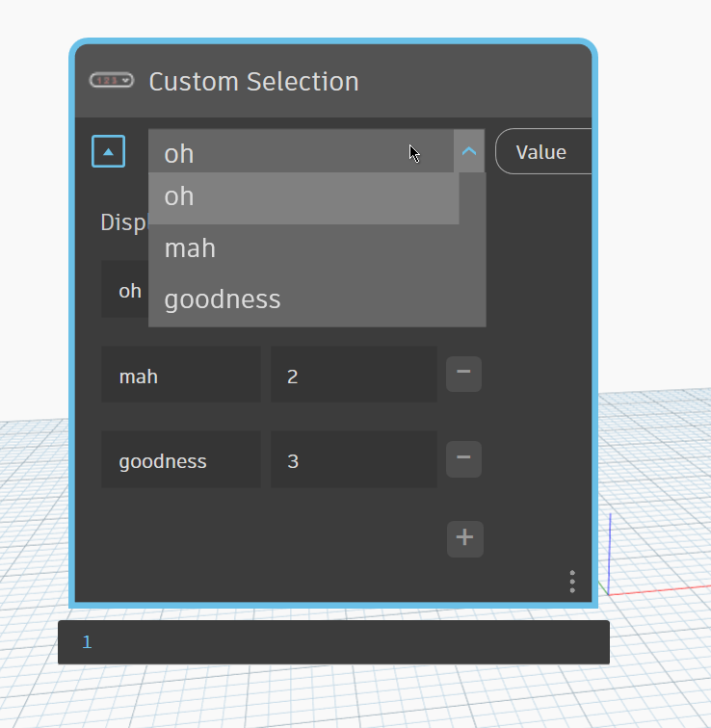
Task: Close the dropdown using the chevron arrow
Action: coord(469,151)
